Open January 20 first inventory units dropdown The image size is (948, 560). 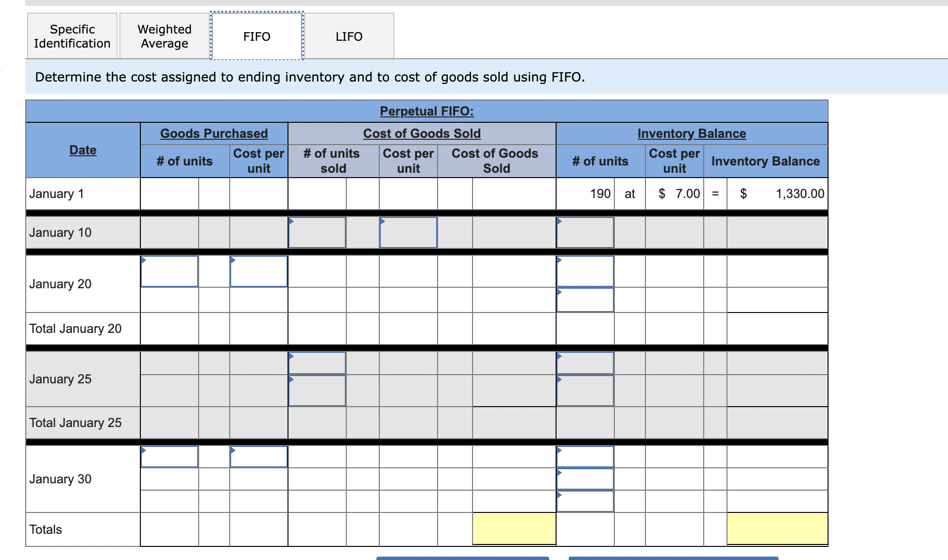(585, 272)
